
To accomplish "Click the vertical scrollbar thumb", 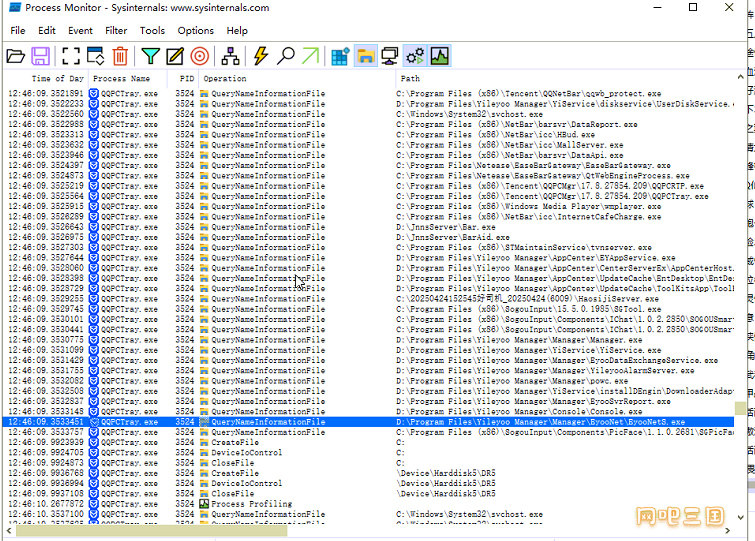I will click(741, 408).
